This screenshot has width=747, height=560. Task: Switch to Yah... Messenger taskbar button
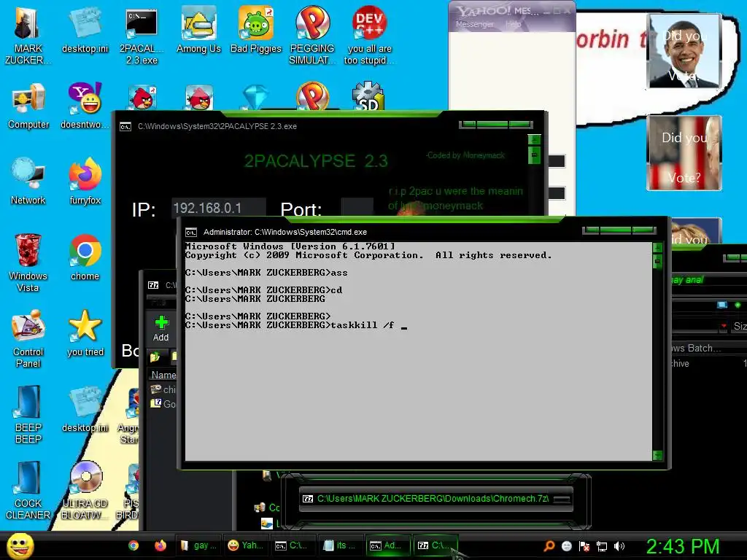[x=246, y=545]
